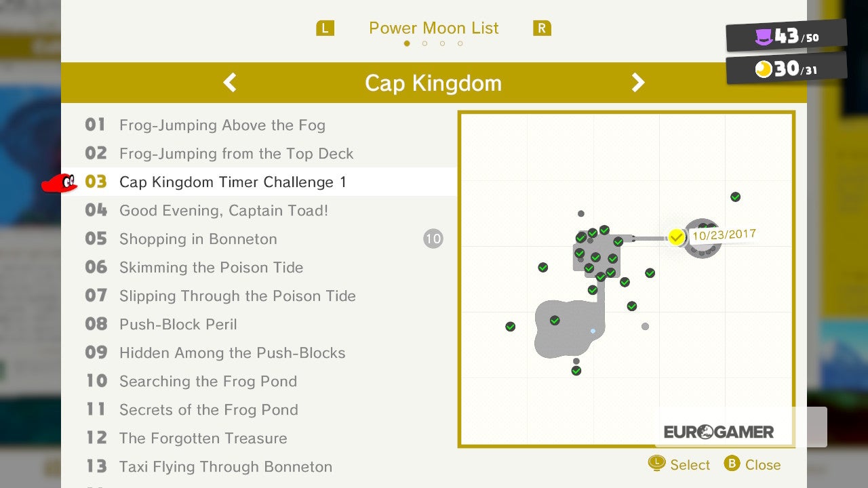This screenshot has height=488, width=868.
Task: Click the yellow B Close button icon
Action: click(x=732, y=464)
